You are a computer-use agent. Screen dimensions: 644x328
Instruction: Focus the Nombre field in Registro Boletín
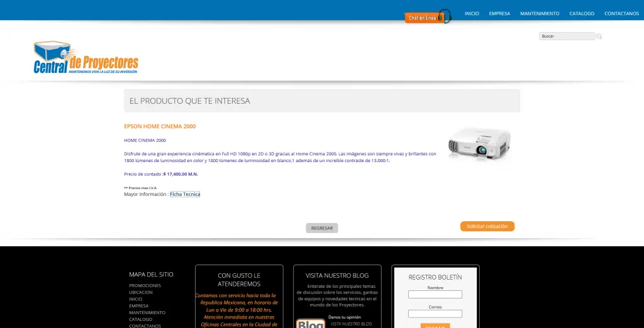click(x=435, y=294)
